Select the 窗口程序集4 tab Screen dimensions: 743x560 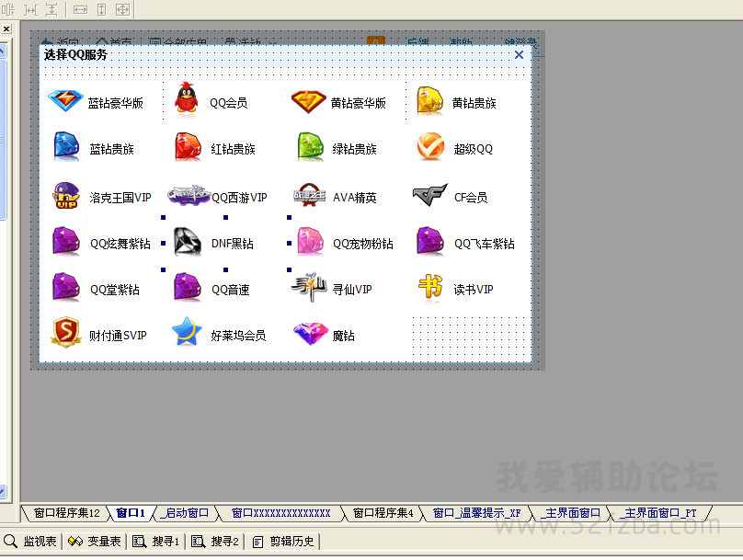383,513
